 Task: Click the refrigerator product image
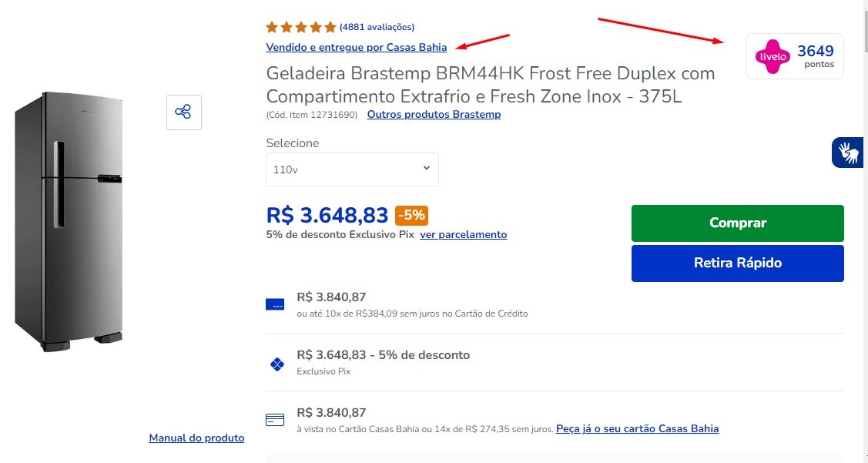tap(68, 222)
